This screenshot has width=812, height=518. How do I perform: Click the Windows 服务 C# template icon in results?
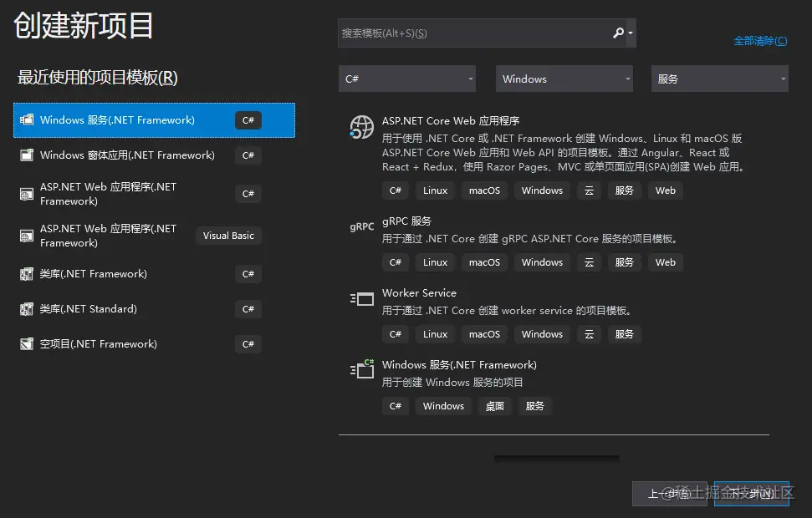[361, 369]
